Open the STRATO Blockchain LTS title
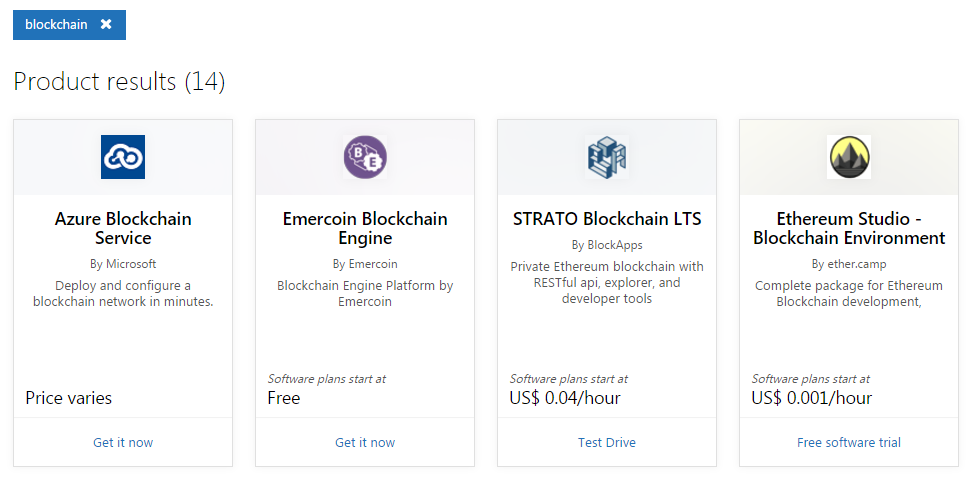972x492 pixels. pos(607,219)
